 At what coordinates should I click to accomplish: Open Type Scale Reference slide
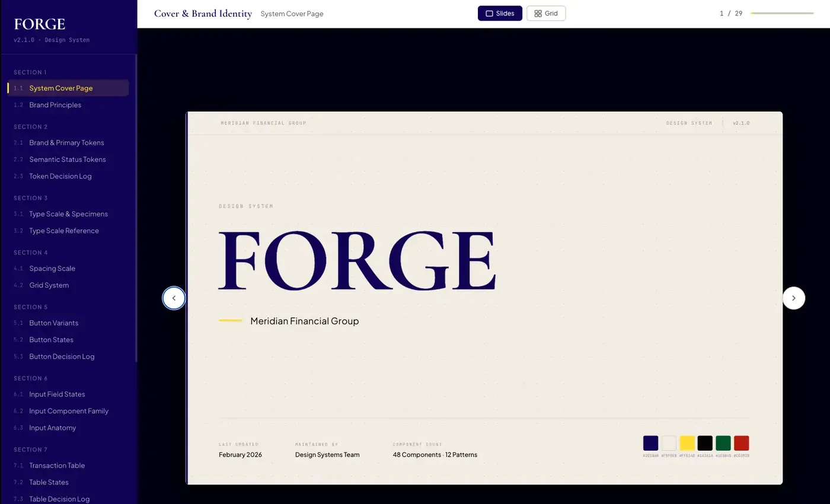pos(68,230)
